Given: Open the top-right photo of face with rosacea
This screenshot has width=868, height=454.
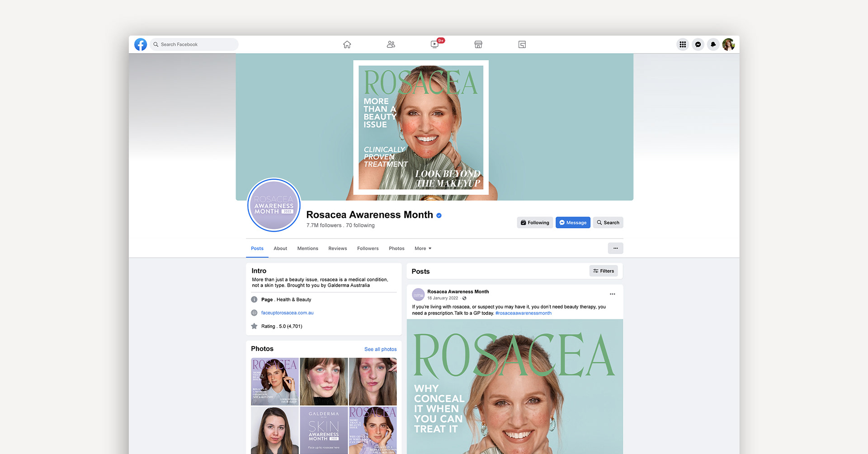Looking at the screenshot, I should (x=373, y=381).
